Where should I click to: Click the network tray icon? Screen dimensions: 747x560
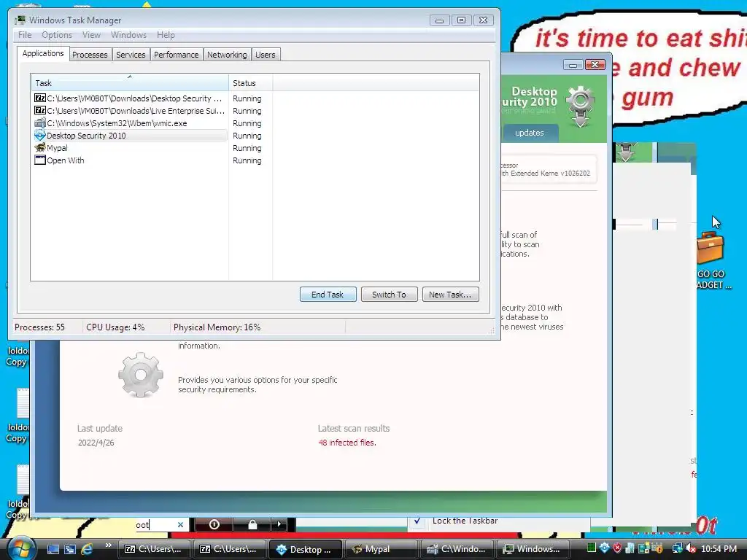(x=677, y=548)
